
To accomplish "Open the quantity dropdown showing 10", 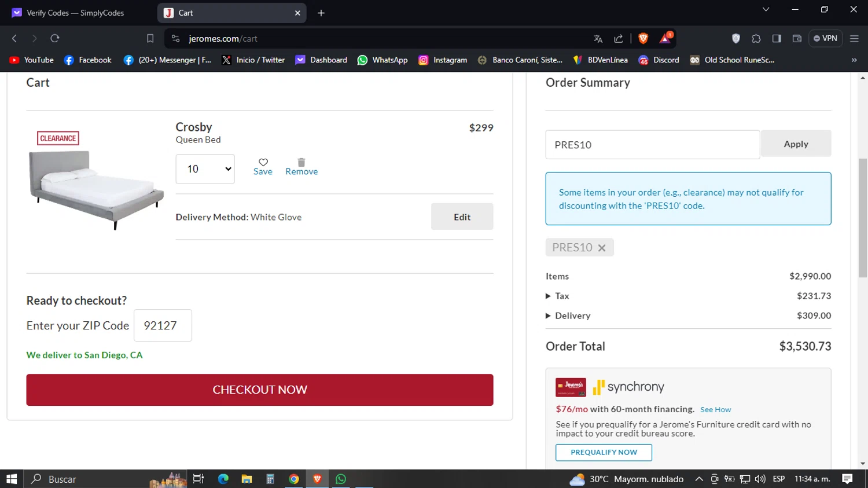I will 205,169.
